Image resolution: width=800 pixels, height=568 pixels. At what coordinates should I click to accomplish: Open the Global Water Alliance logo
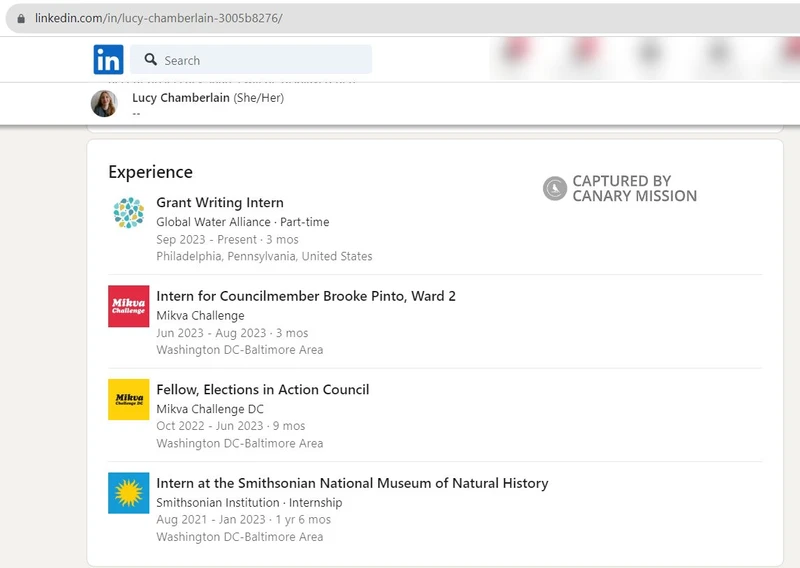click(x=129, y=212)
